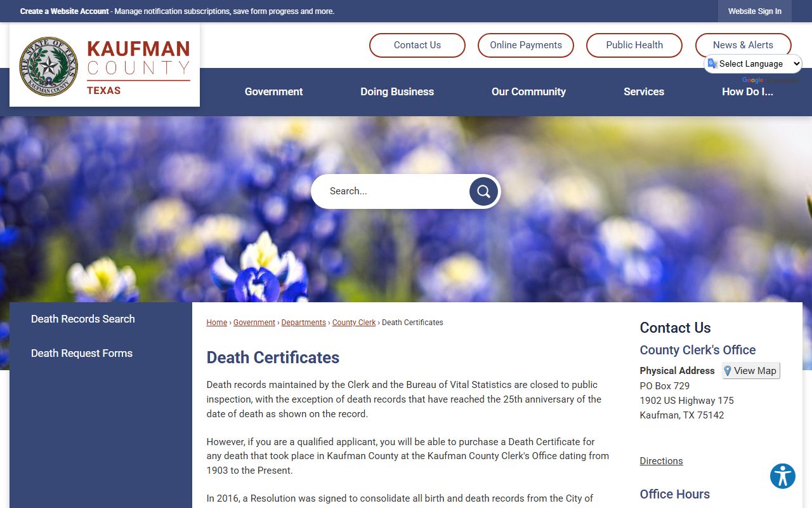Open the Services menu
Screen dimensions: 812x508
tap(644, 91)
